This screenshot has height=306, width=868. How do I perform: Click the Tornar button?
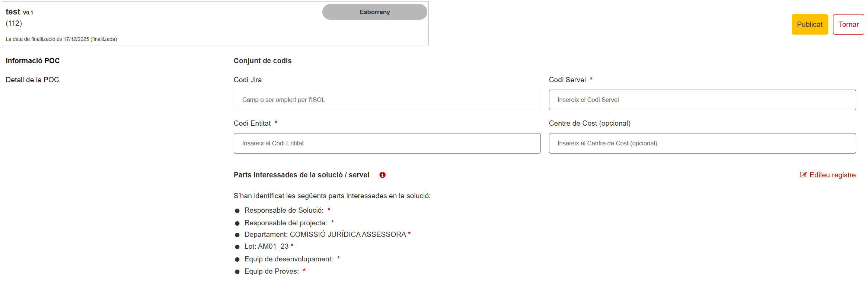coord(848,25)
